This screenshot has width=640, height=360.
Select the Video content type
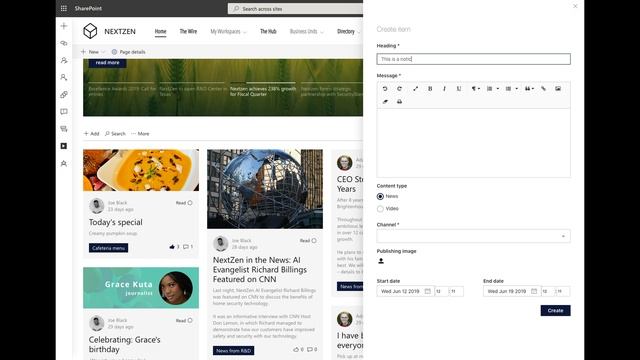tap(380, 209)
